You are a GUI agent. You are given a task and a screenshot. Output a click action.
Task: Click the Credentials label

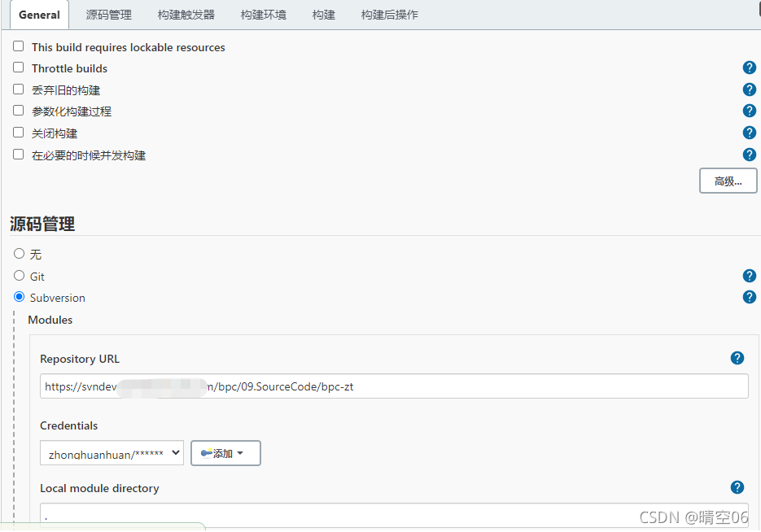pos(69,425)
